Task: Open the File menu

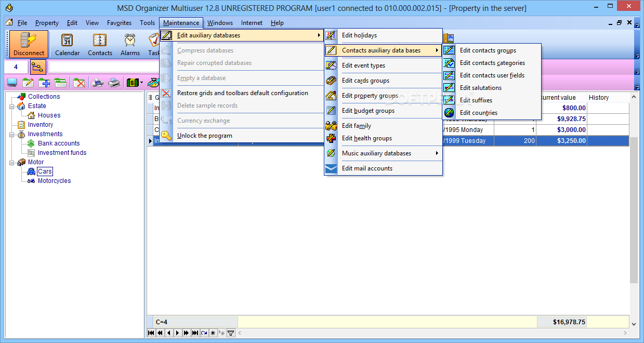Action: (22, 23)
